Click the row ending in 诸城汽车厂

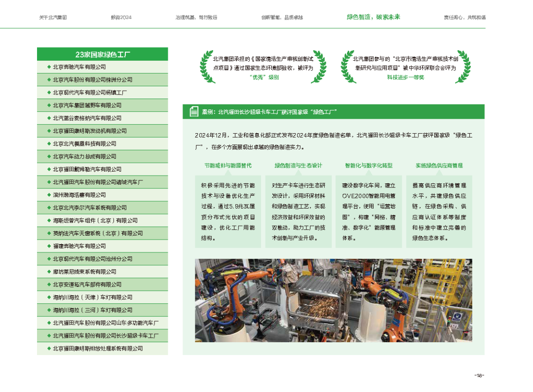pos(102,182)
